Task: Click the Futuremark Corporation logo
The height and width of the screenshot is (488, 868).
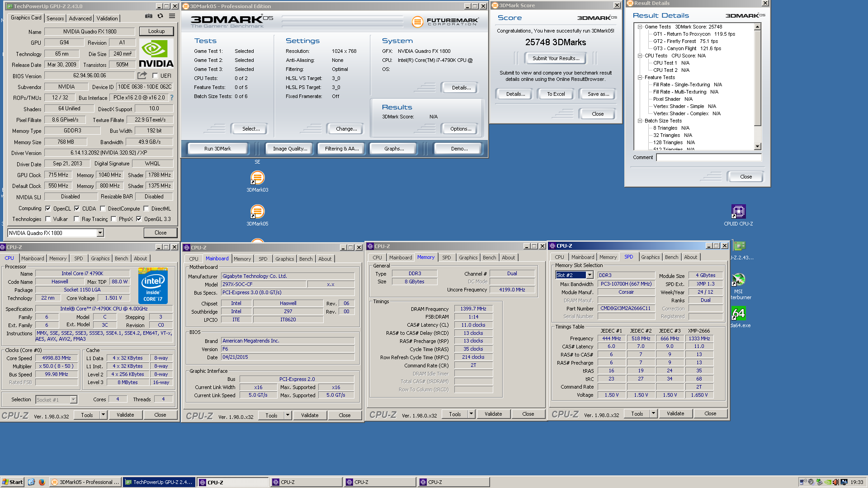Action: 445,21
